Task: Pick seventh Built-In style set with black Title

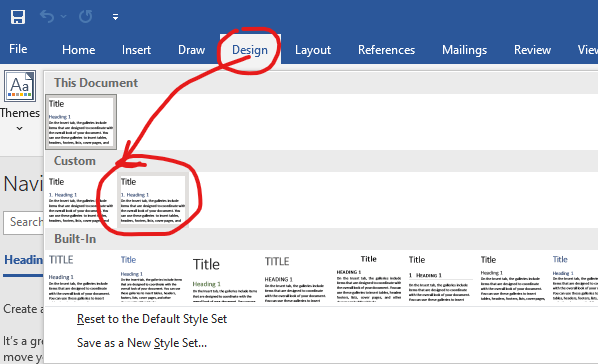Action: (x=512, y=278)
